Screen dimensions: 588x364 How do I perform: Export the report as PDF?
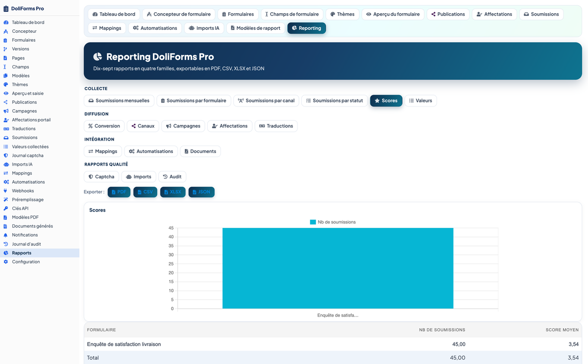click(119, 192)
